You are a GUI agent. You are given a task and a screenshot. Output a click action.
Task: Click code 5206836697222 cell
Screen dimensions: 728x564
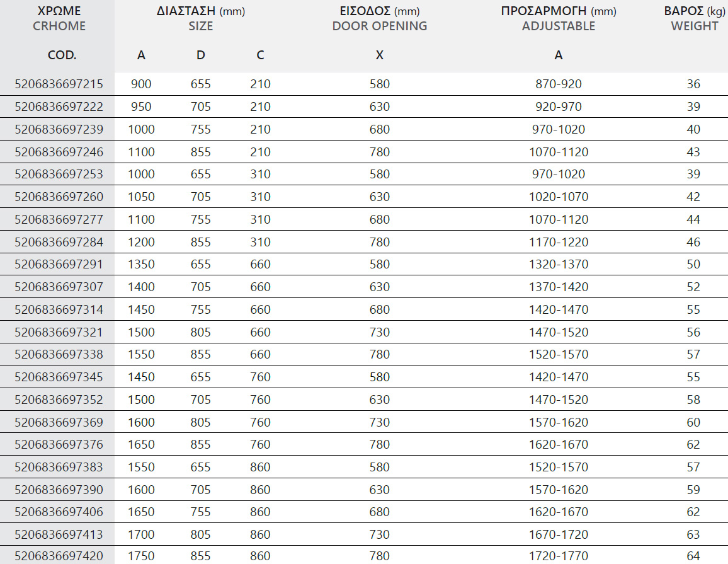(x=59, y=107)
